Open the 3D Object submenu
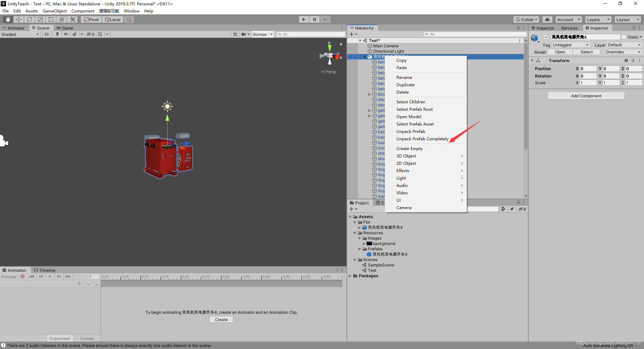This screenshot has width=644, height=349. (426, 156)
